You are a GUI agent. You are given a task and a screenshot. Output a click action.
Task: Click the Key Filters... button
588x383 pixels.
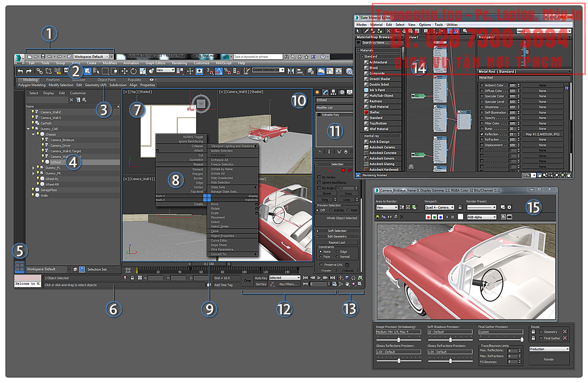288,284
